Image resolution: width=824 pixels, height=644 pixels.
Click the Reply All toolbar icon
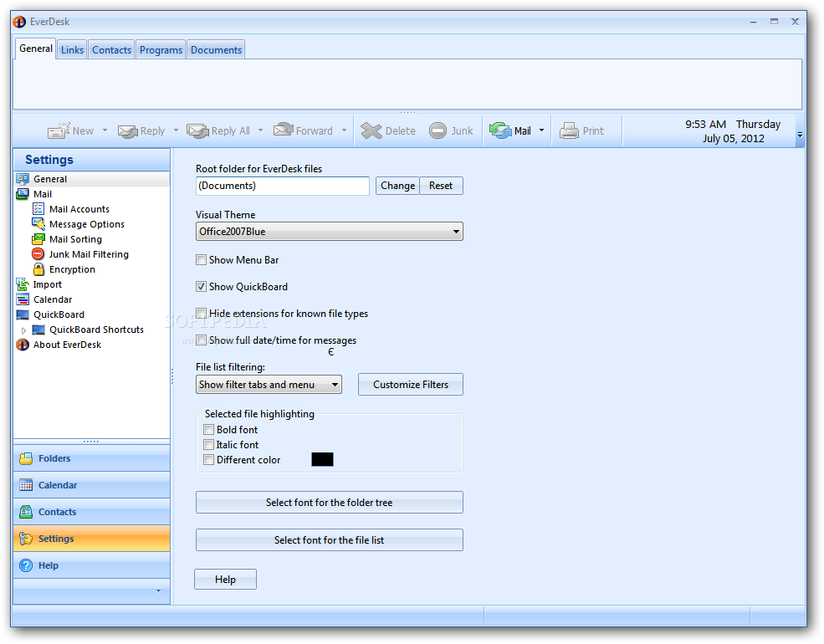pyautogui.click(x=197, y=130)
